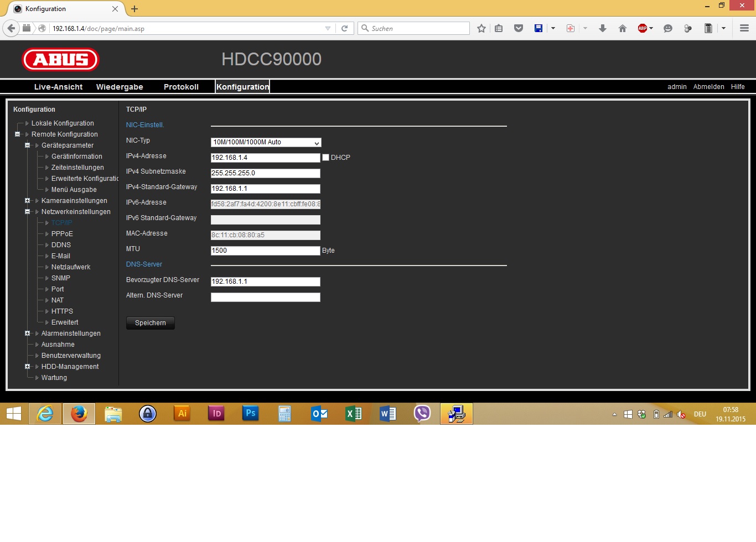Click the bookmark star icon
Image resolution: width=756 pixels, height=542 pixels.
(481, 28)
